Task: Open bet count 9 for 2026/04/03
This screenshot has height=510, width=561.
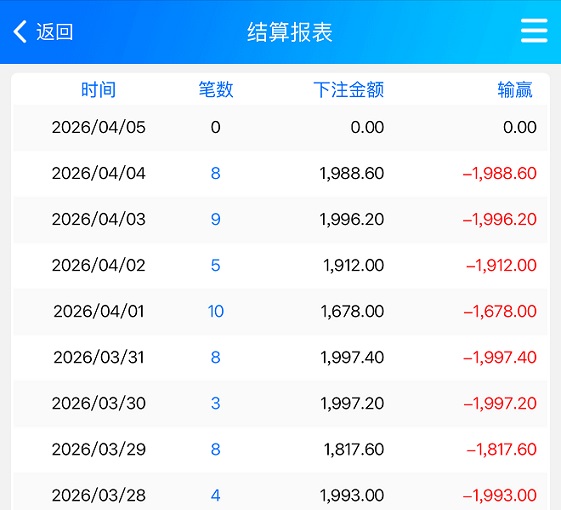Action: pos(215,219)
